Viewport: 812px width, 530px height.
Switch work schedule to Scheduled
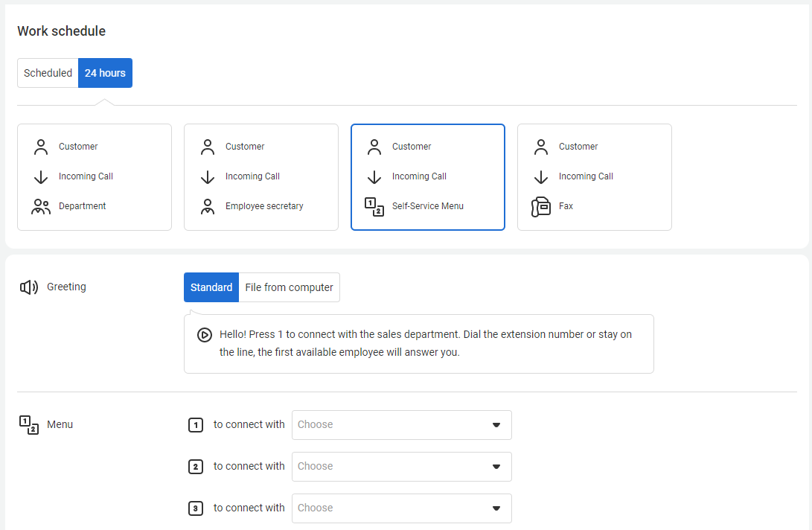coord(48,73)
